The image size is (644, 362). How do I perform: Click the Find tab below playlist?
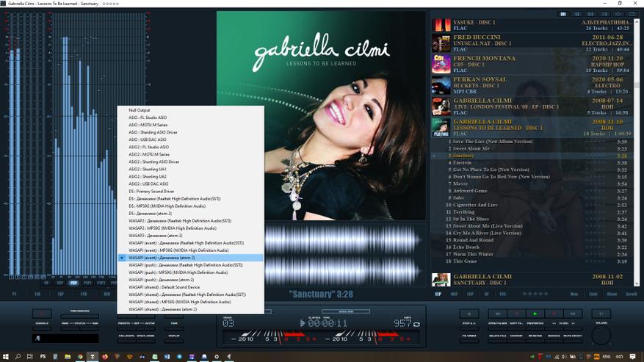click(593, 294)
